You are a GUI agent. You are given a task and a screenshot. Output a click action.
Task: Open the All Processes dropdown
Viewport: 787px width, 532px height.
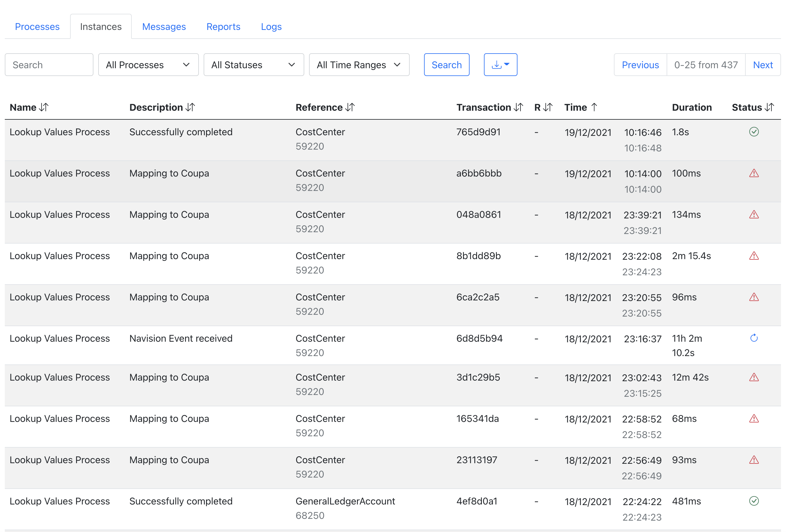(x=148, y=65)
